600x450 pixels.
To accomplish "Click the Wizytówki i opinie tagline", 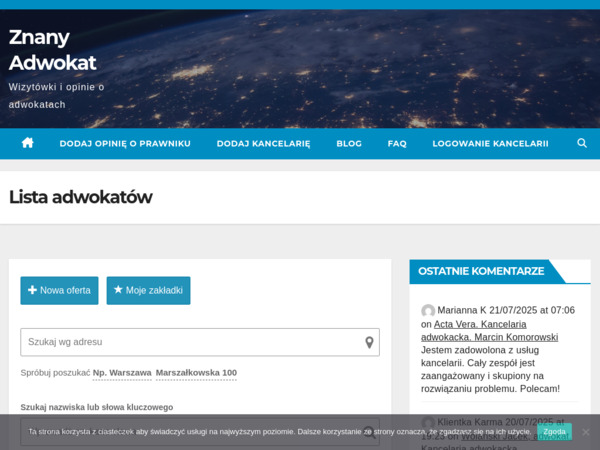I will point(56,96).
